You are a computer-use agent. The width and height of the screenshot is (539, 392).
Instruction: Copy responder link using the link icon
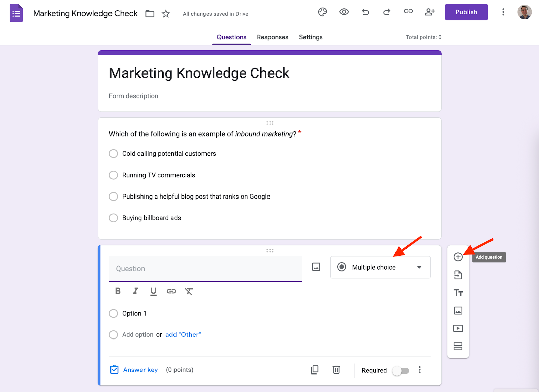pyautogui.click(x=408, y=12)
